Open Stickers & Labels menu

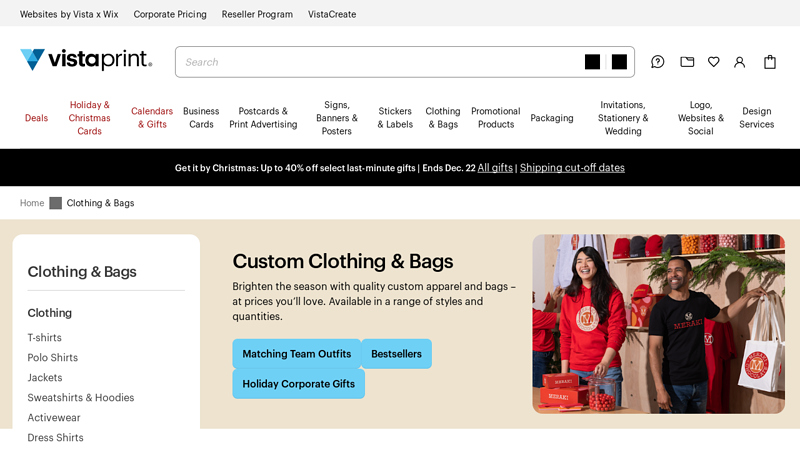pyautogui.click(x=395, y=118)
